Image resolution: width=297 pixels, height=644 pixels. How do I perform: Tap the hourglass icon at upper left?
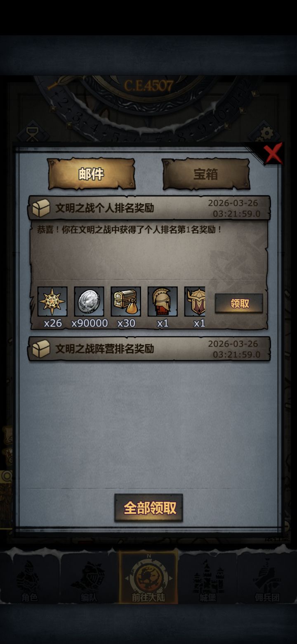[x=32, y=134]
